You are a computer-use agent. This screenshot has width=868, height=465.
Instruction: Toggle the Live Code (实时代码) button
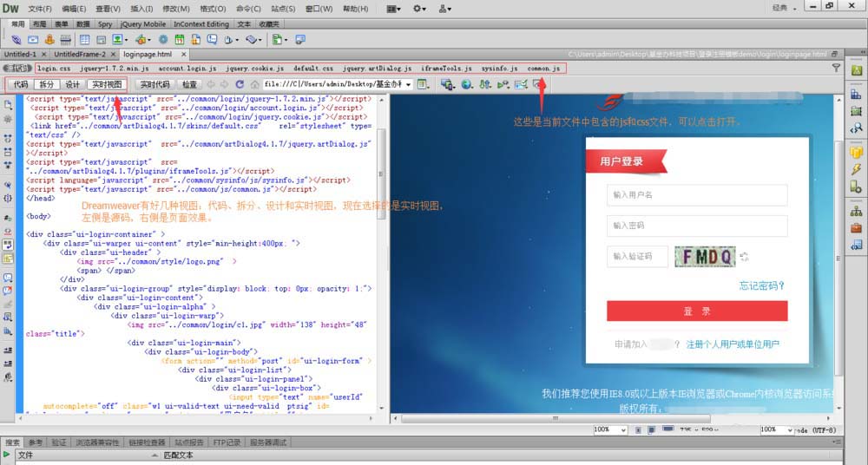(155, 84)
